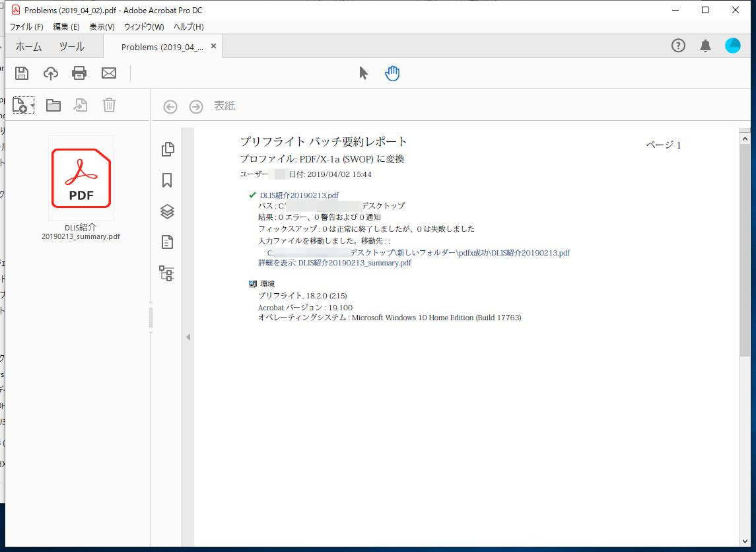Screen dimensions: 756x552
Task: Open the DLIS紹介20190213_summary.pdf detail link
Action: [355, 263]
